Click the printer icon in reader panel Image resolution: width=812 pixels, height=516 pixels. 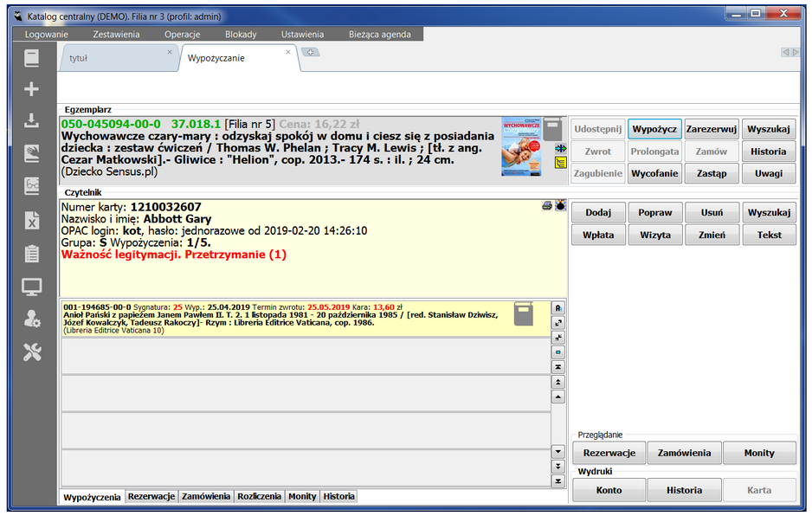tap(547, 205)
